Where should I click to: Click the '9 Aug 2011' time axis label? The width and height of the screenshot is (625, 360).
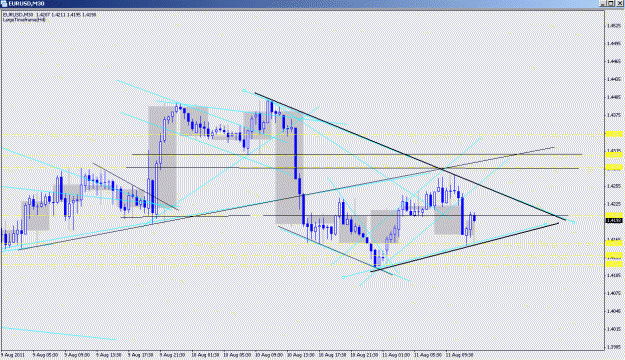tap(13, 354)
